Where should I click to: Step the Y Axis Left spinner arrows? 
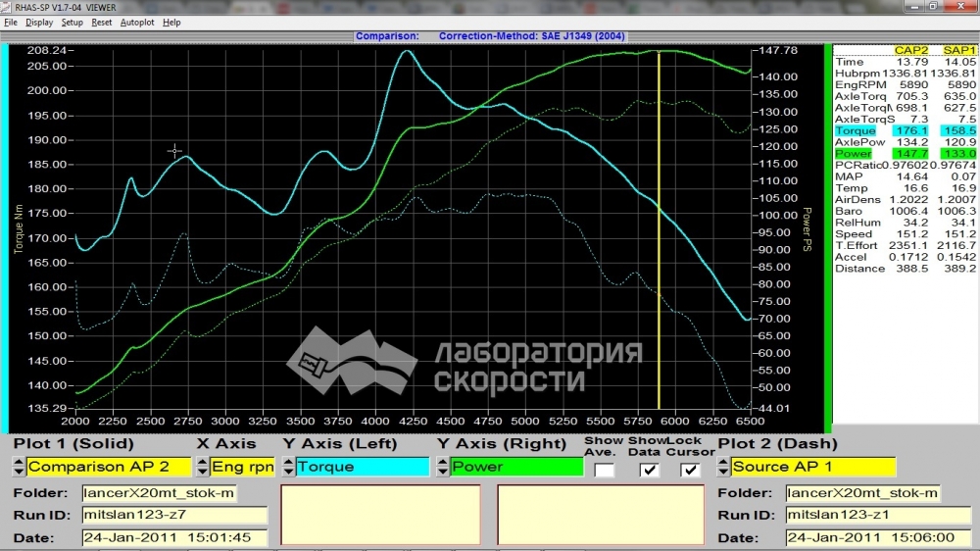pyautogui.click(x=288, y=467)
